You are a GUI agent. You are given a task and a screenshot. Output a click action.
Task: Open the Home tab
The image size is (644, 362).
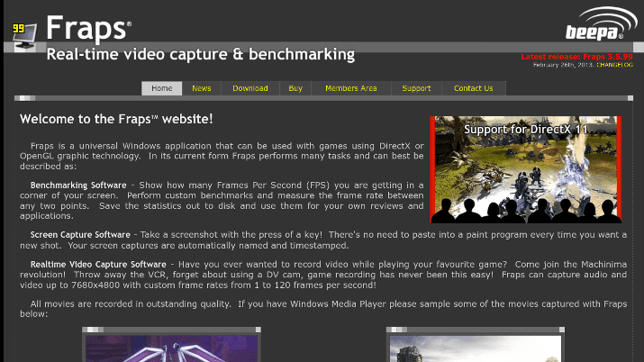point(162,88)
